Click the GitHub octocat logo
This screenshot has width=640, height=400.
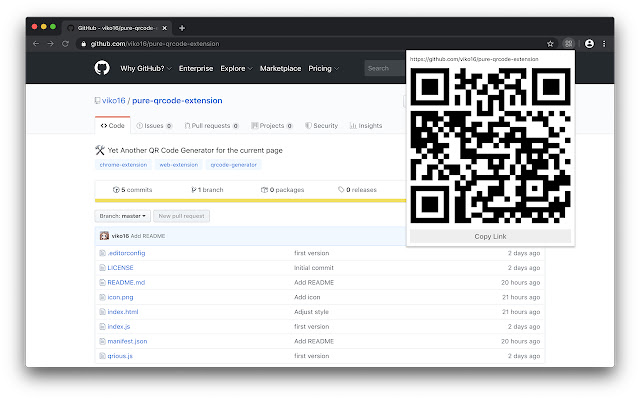[x=102, y=68]
